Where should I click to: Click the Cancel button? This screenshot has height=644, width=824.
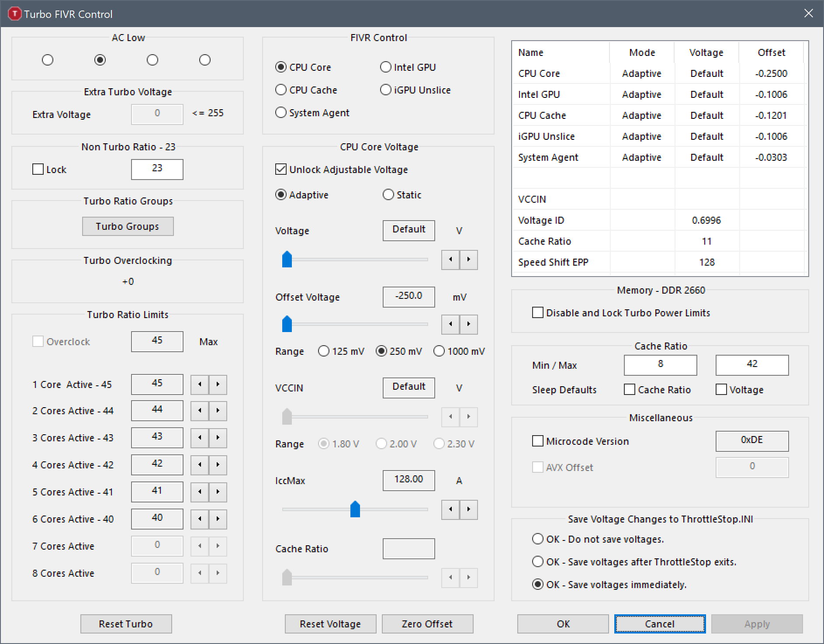tap(660, 624)
